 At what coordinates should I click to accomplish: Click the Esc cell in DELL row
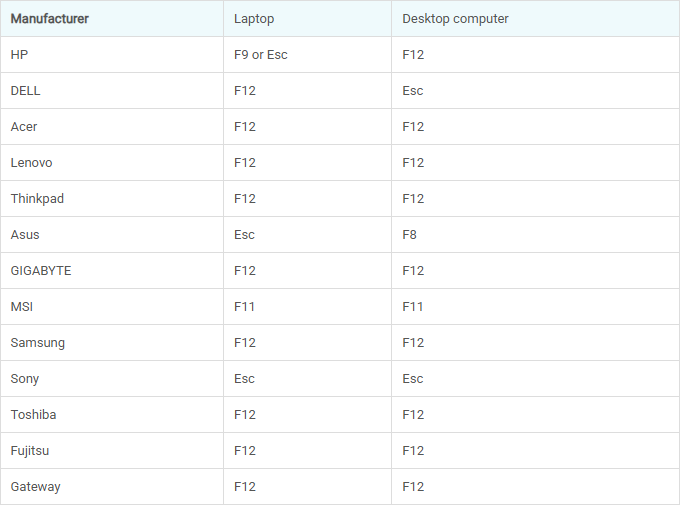(413, 91)
